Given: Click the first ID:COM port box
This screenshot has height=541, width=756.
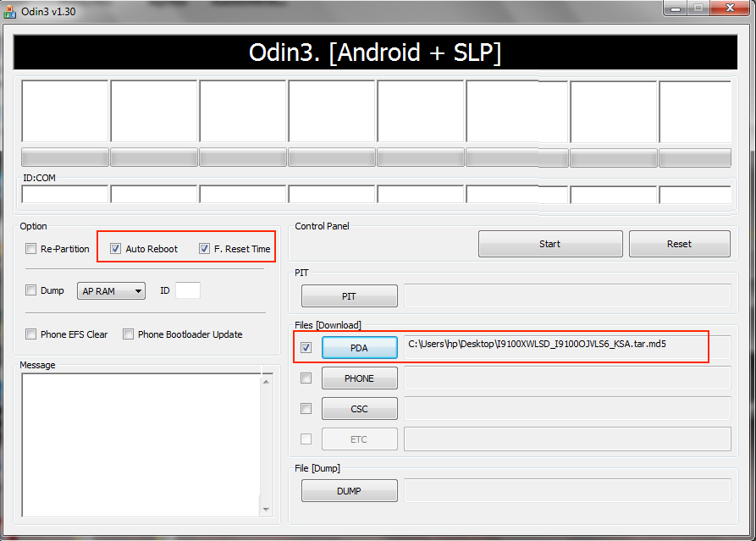Looking at the screenshot, I should click(x=65, y=195).
